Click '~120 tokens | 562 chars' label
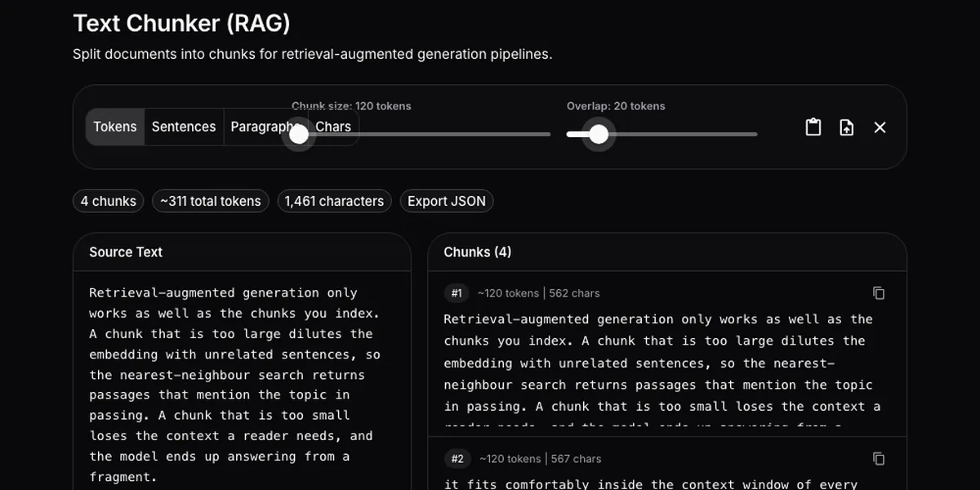The height and width of the screenshot is (490, 980). [x=539, y=293]
